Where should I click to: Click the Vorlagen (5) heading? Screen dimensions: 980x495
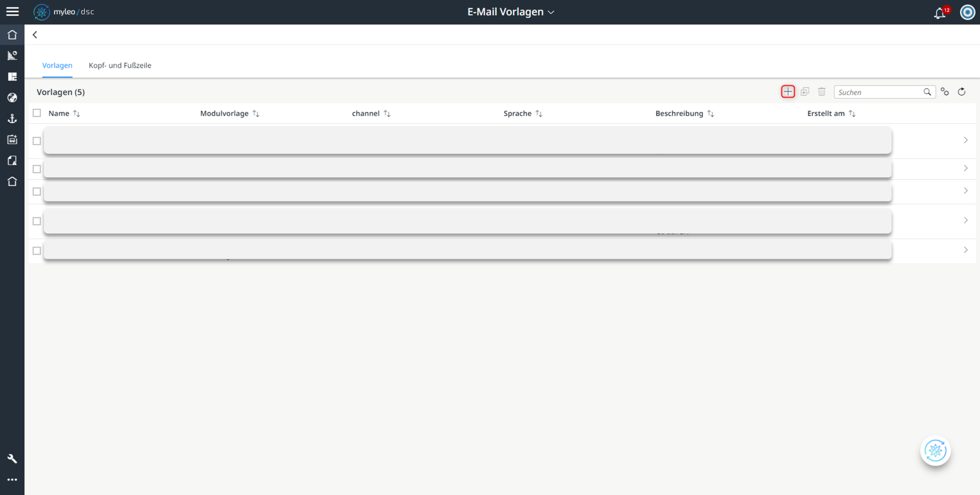click(61, 92)
